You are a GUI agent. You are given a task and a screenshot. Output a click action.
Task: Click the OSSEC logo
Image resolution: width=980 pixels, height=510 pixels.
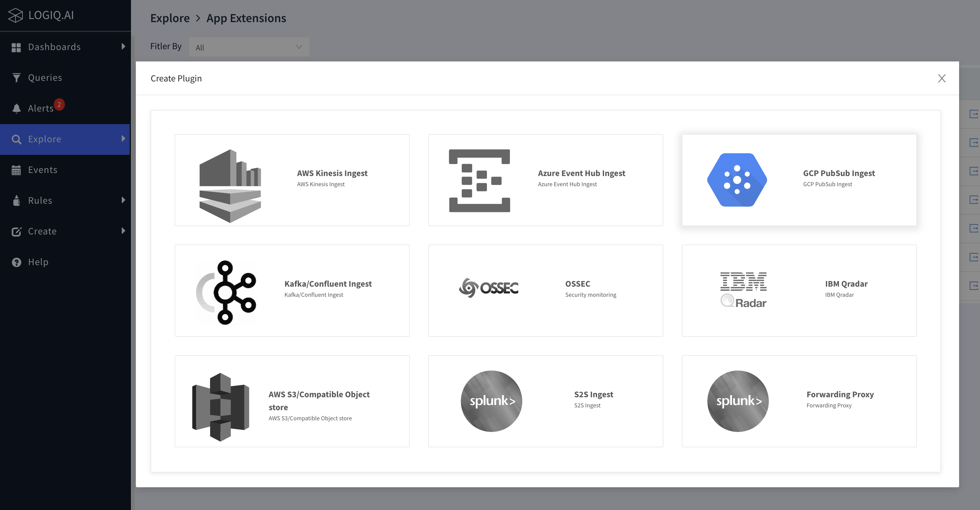488,288
